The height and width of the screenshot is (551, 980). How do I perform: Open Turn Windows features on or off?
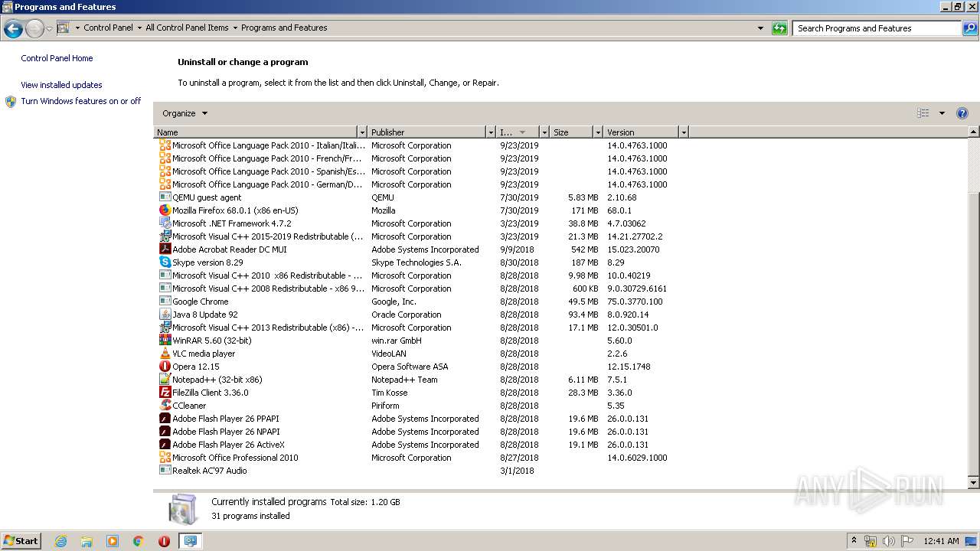tap(81, 101)
